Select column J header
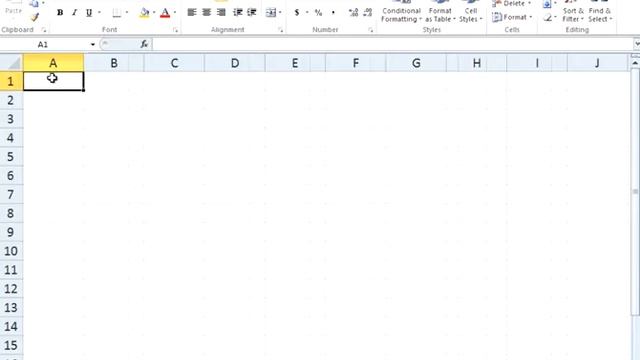Screen dimensions: 640x360 coord(597,63)
